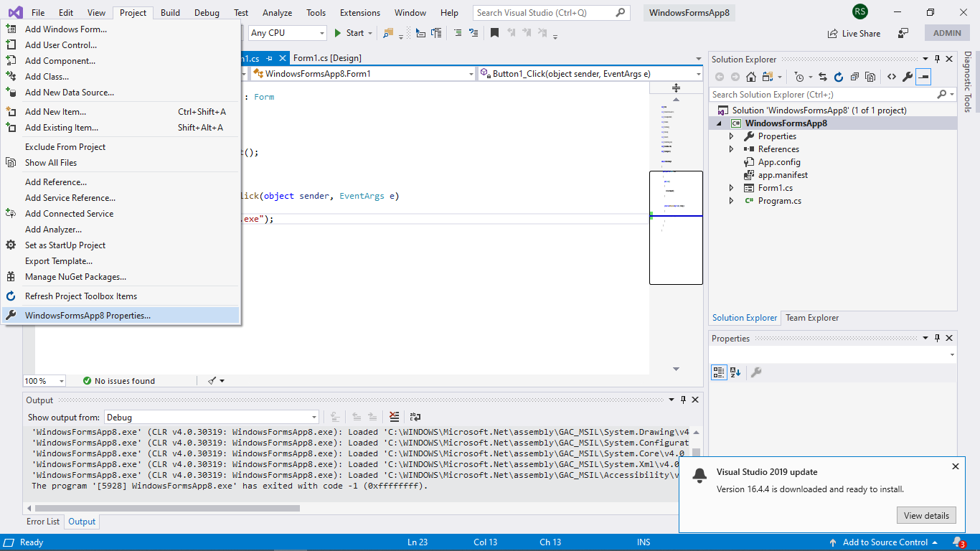Toggle Word Wrap in Output window
Viewport: 980px width, 551px height.
point(415,416)
